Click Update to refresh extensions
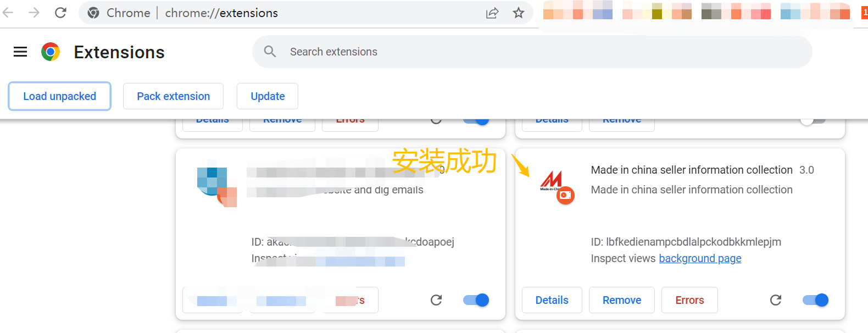The width and height of the screenshot is (868, 333). 268,96
